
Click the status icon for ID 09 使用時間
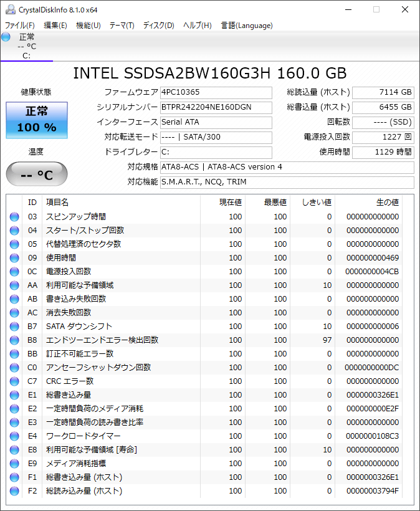click(14, 258)
